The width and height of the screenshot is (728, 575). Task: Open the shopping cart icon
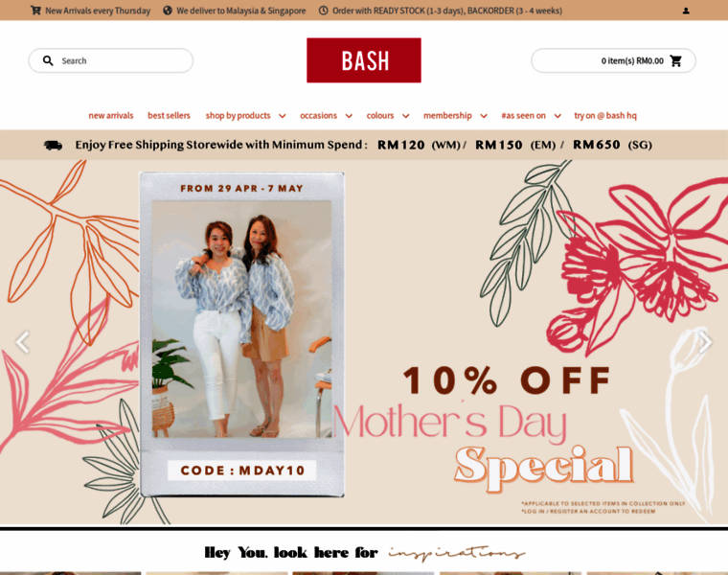[x=676, y=60]
